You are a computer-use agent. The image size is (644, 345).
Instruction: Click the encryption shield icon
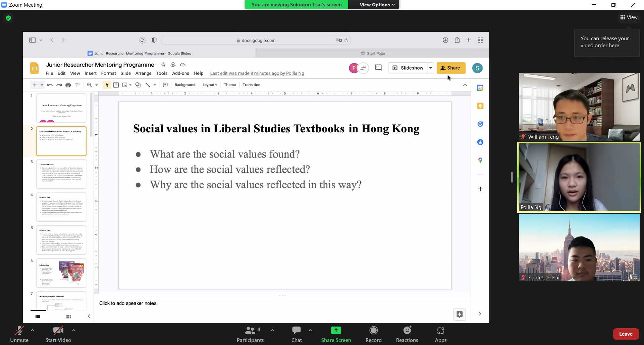coord(8,18)
